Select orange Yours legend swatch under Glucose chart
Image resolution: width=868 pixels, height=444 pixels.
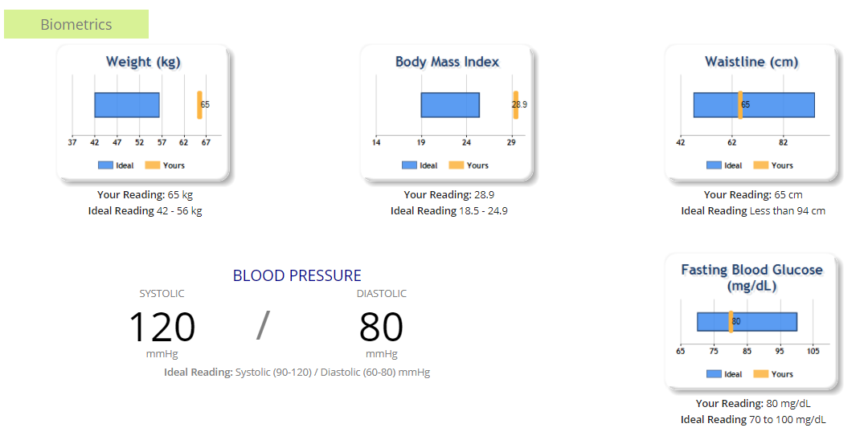point(761,374)
